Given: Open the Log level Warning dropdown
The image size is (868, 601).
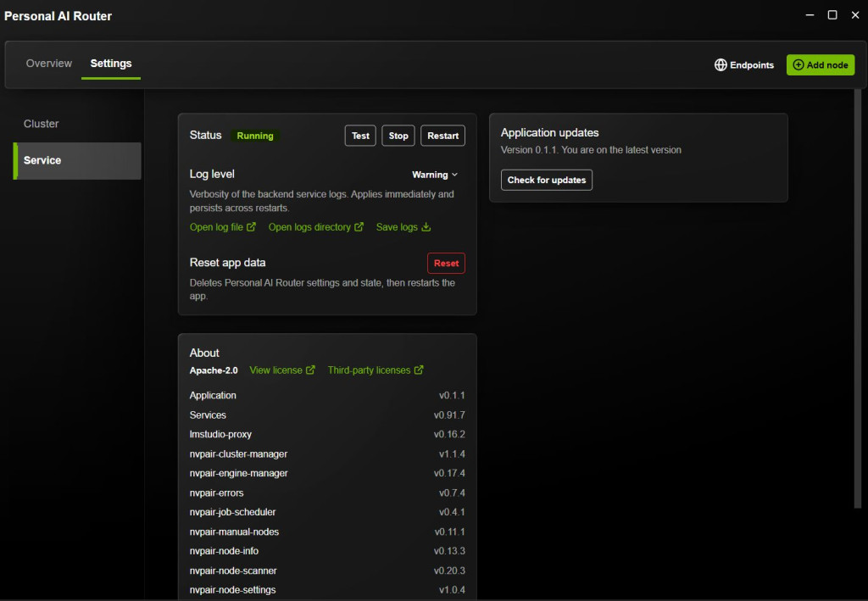Looking at the screenshot, I should [x=435, y=175].
